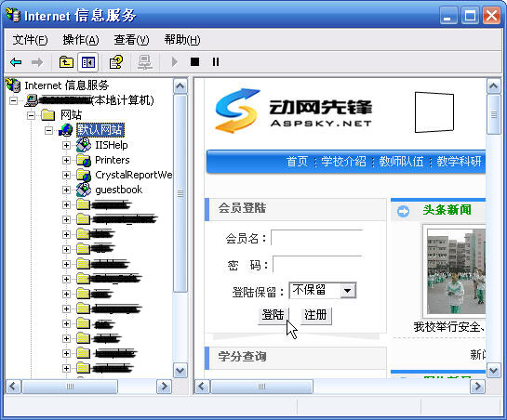Click the Back arrow toolbar icon

16,61
